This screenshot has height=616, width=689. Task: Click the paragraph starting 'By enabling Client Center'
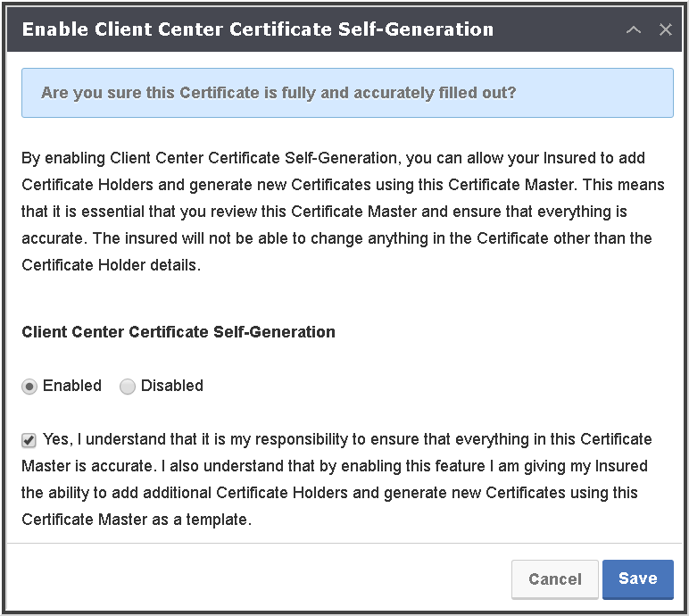coord(343,212)
